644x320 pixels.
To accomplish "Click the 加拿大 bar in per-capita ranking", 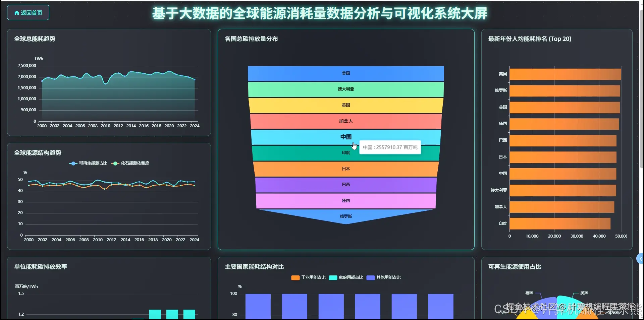I will point(562,207).
